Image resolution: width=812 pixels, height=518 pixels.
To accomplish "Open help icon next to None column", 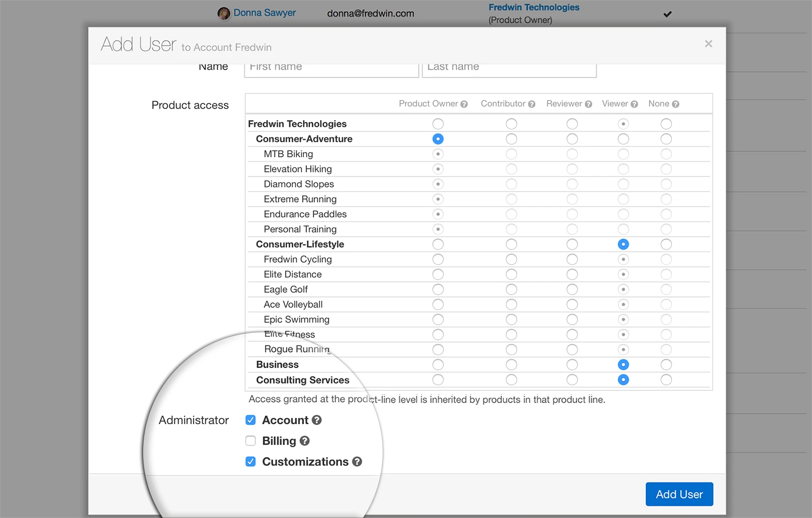I will (x=675, y=104).
